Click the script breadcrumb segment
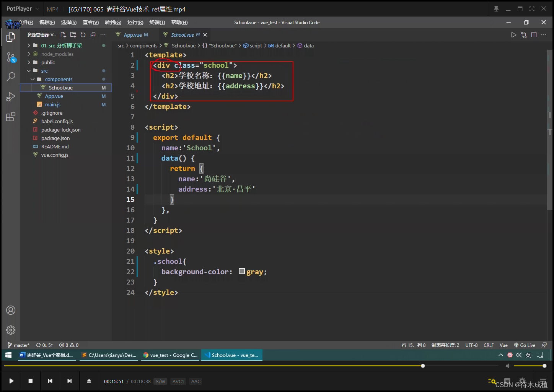Image resolution: width=554 pixels, height=392 pixels. (x=253, y=46)
